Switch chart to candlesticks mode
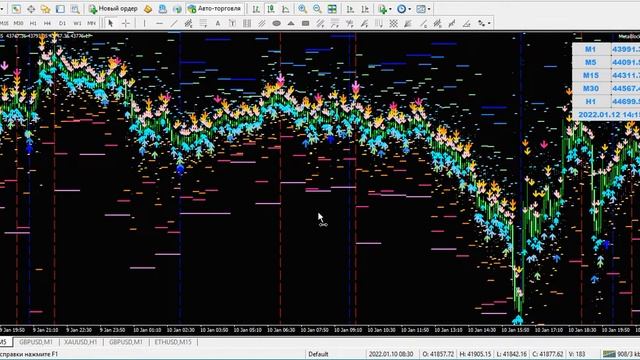 click(x=271, y=9)
